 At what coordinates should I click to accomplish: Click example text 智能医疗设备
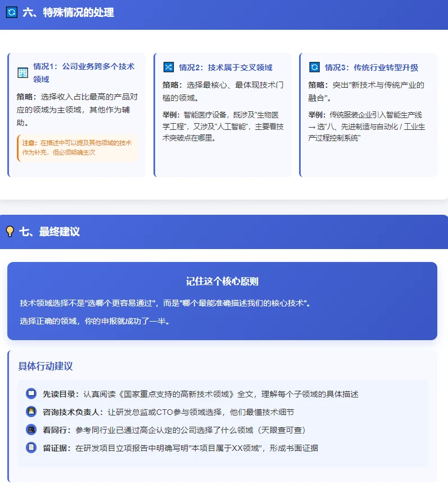coord(223,126)
